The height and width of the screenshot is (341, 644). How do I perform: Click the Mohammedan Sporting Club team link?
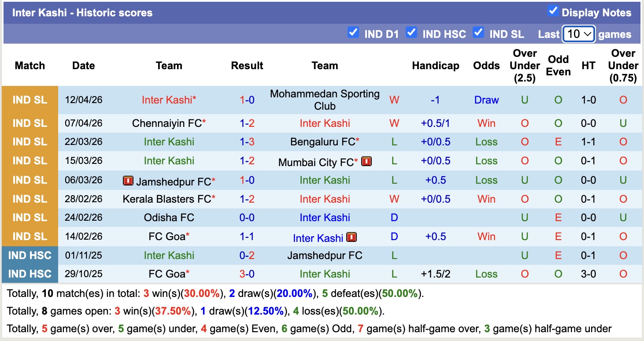tap(325, 100)
